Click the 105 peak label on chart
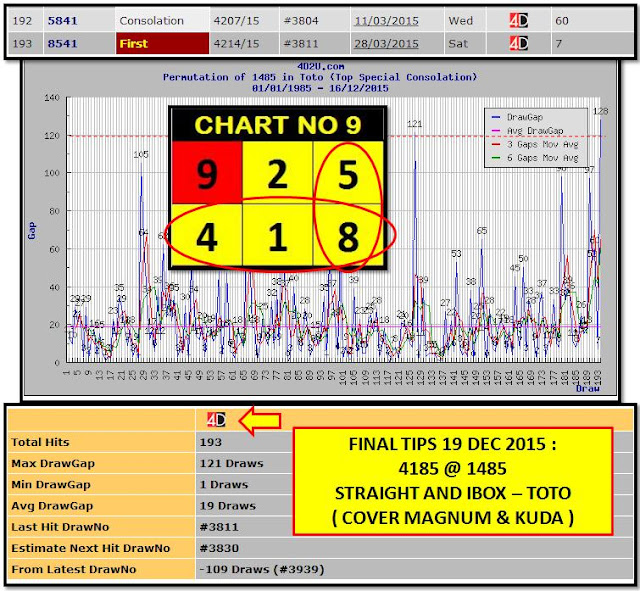Image resolution: width=640 pixels, height=591 pixels. tap(141, 154)
